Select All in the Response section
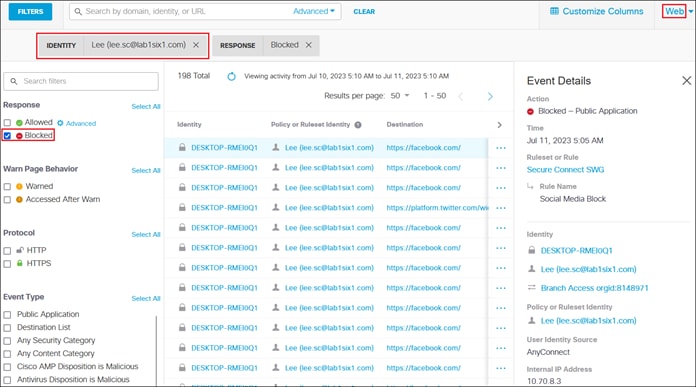696x387 pixels. (x=146, y=107)
